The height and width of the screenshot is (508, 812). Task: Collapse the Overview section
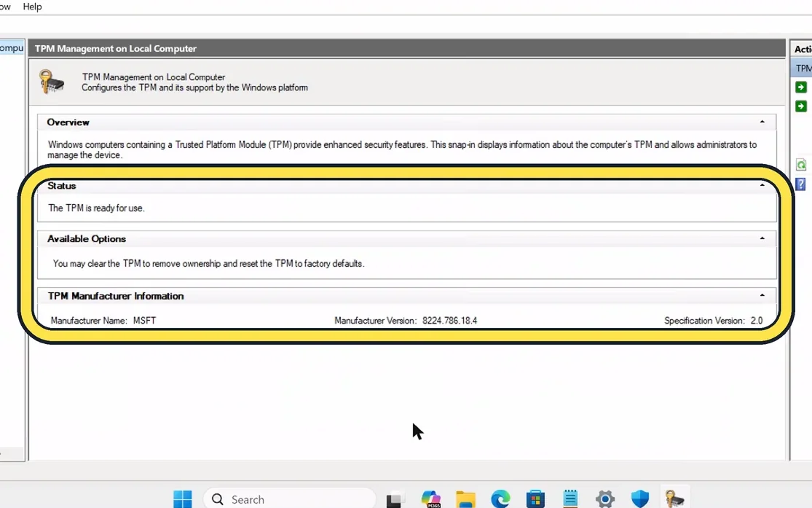pyautogui.click(x=762, y=122)
